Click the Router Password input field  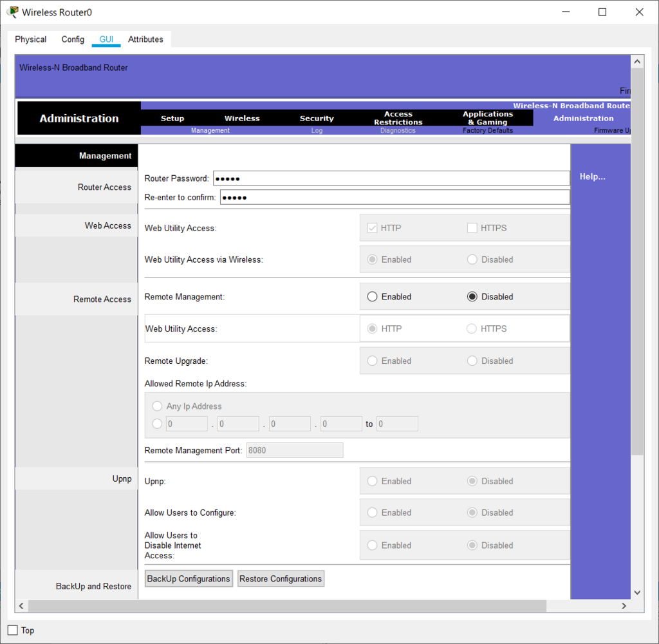391,178
